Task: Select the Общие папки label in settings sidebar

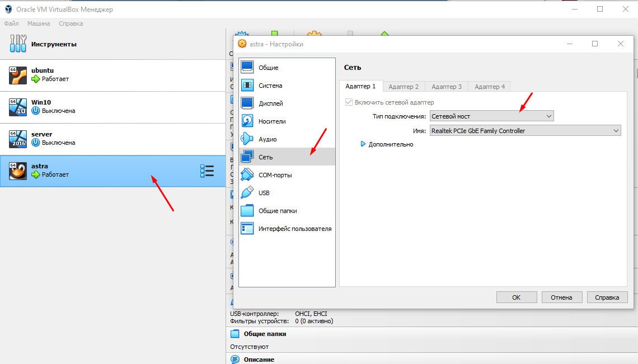Action: tap(278, 211)
